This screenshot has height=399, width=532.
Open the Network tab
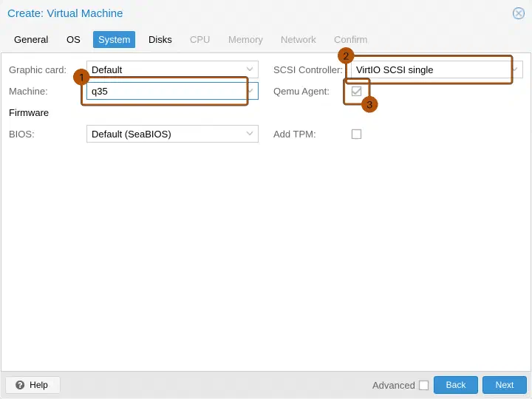[299, 40]
